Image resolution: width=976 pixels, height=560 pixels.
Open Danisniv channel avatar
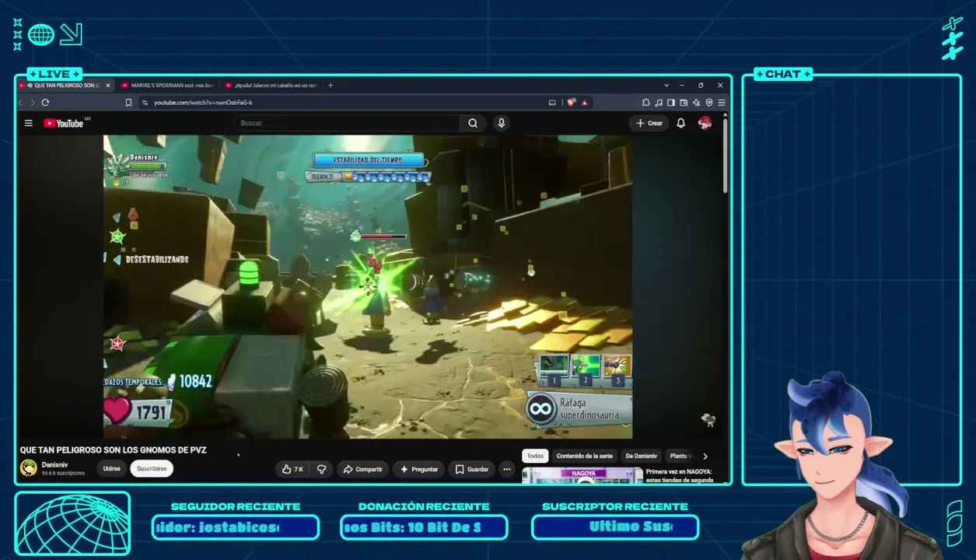pos(29,467)
